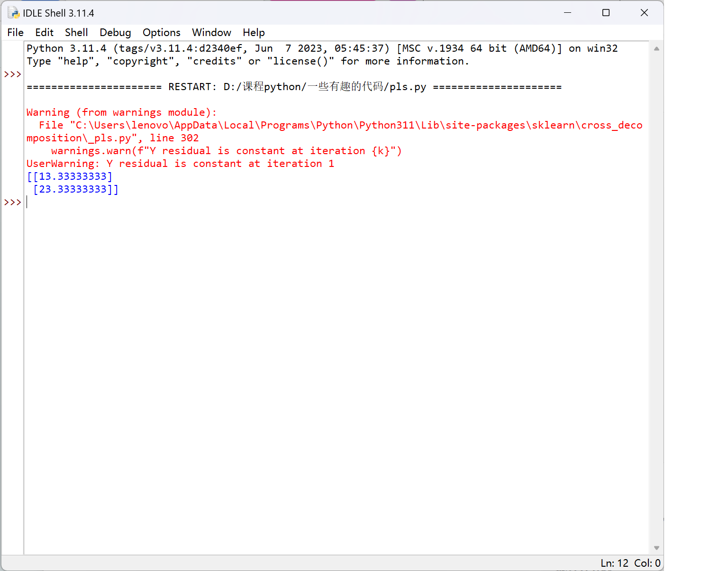Image resolution: width=728 pixels, height=571 pixels.
Task: Click at the active shell prompt input line
Action: [337, 202]
